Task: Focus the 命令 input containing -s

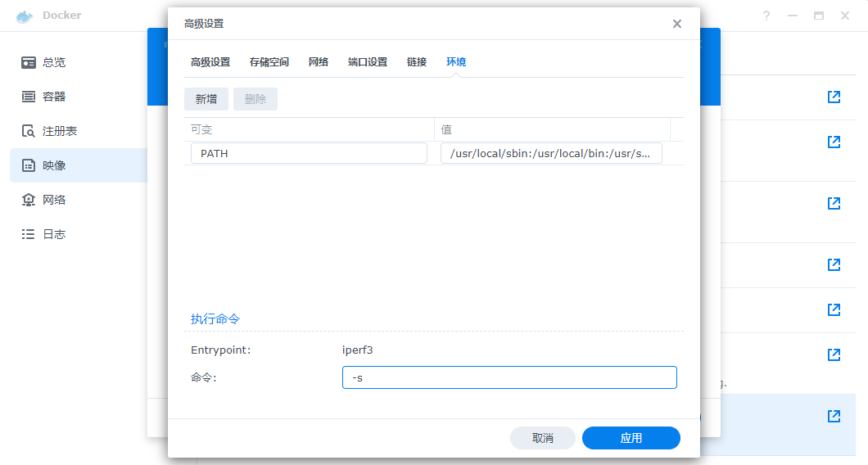Action: 509,377
